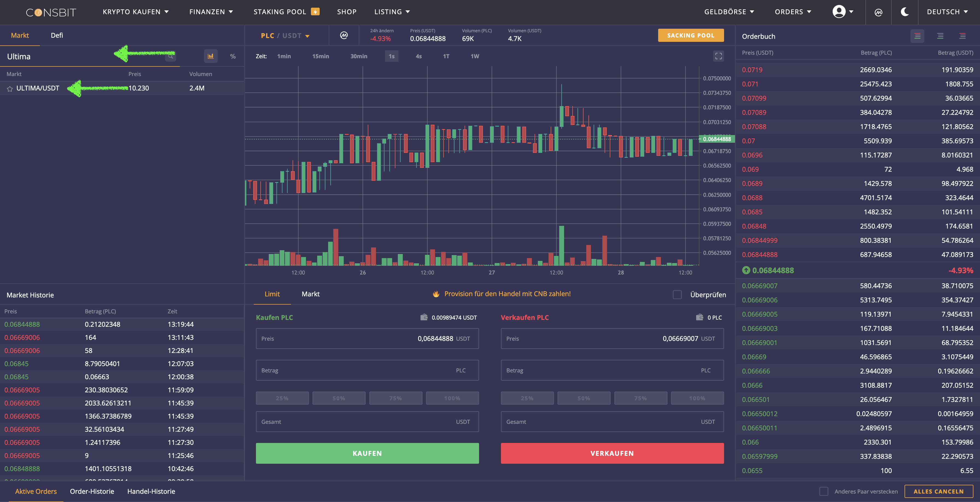Click the search magnifier icon in market search
The width and height of the screenshot is (980, 502).
pyautogui.click(x=170, y=56)
